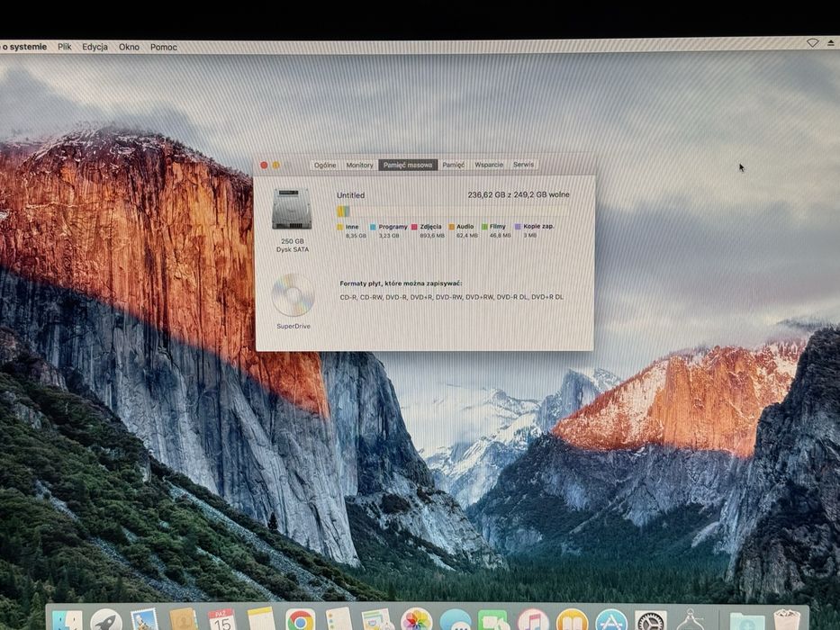
Task: Click the '8,35 GB' Inne value
Action: click(x=356, y=236)
